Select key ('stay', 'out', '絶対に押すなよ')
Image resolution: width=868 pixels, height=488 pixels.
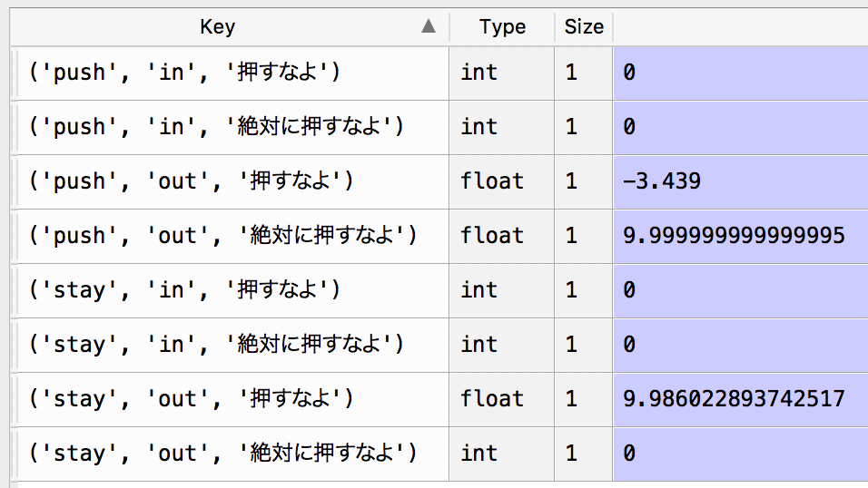pyautogui.click(x=222, y=454)
